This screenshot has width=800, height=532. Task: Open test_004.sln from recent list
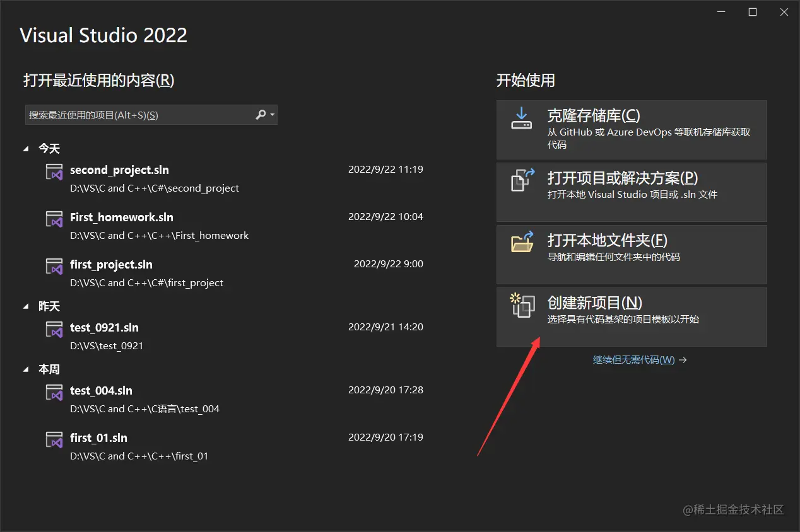click(x=101, y=391)
